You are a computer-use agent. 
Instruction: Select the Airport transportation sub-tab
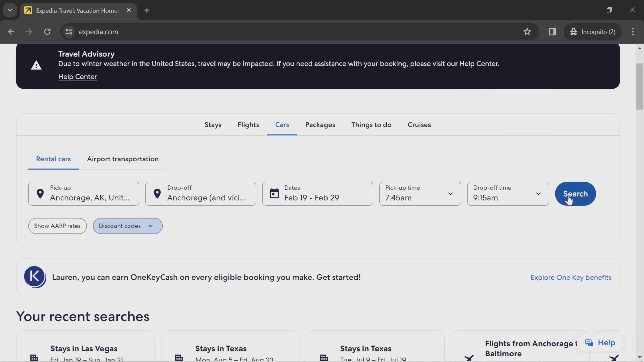pos(123,159)
